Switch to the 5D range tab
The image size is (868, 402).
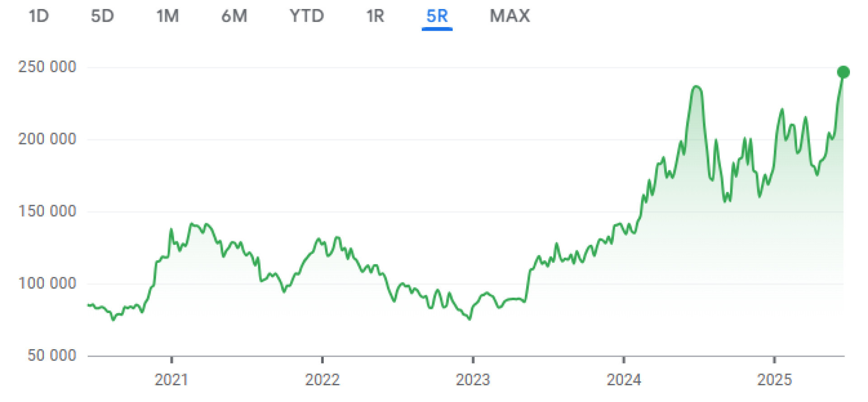[x=102, y=16]
